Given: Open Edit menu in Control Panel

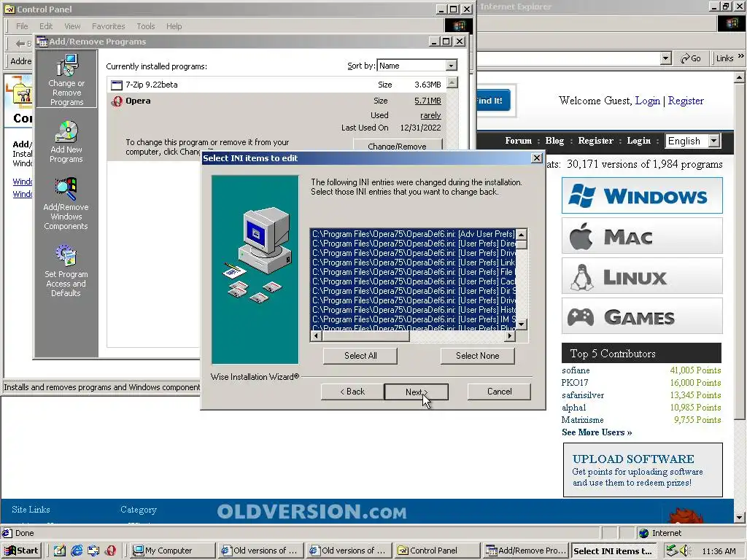Looking at the screenshot, I should (46, 26).
